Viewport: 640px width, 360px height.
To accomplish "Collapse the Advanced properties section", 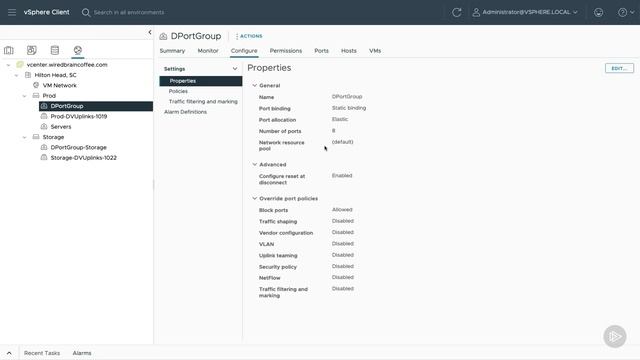I will pyautogui.click(x=255, y=164).
